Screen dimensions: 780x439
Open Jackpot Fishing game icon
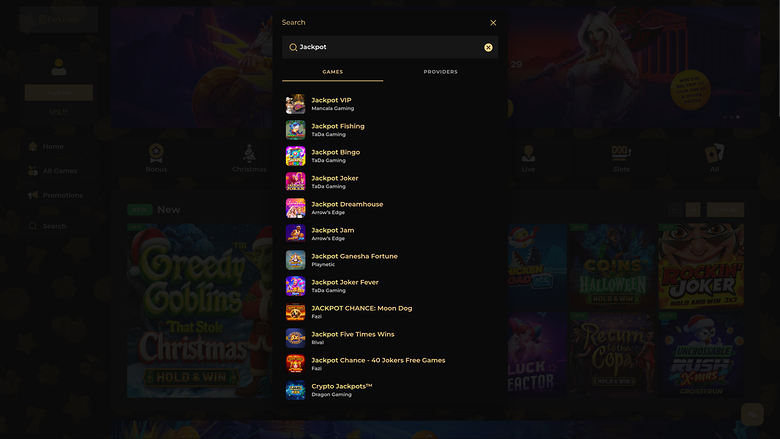295,130
